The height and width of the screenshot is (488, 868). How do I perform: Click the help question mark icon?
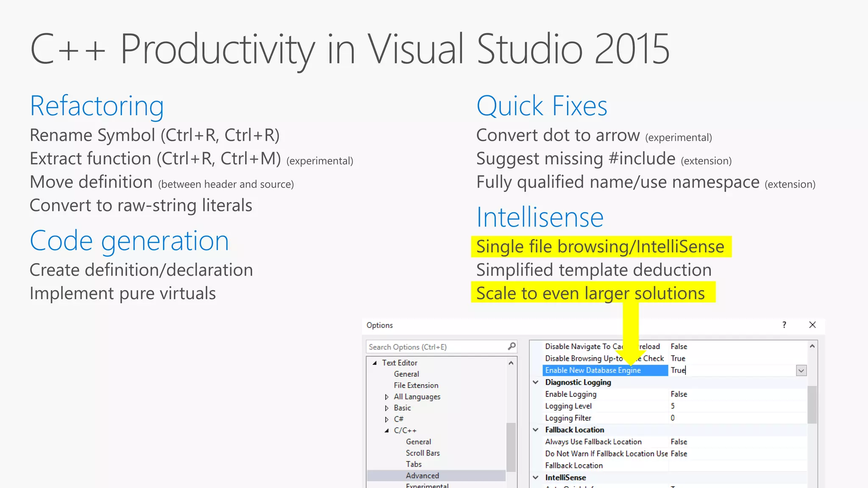click(784, 325)
